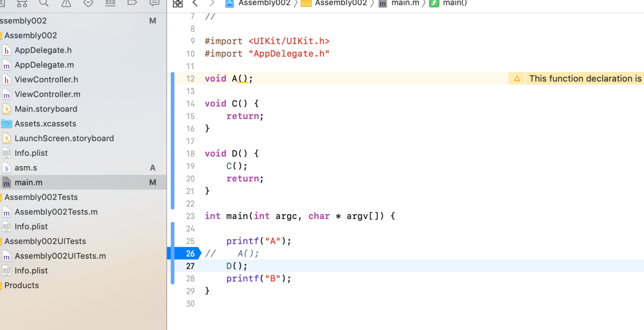Click the int main function signature

[x=300, y=216]
